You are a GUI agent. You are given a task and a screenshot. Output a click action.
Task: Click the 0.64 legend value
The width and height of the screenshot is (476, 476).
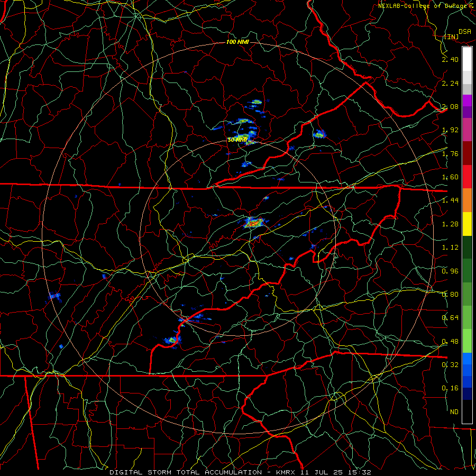click(450, 318)
